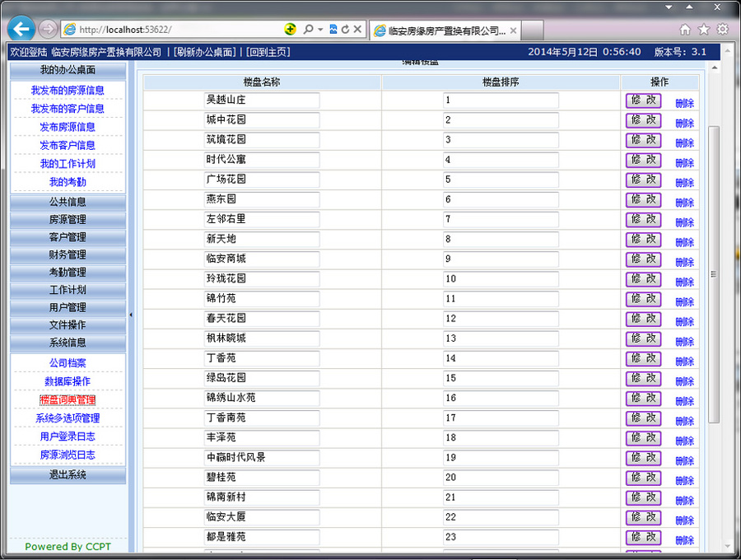Click the green add-on icon in address bar
Viewport: 741px width, 560px height.
coord(290,30)
